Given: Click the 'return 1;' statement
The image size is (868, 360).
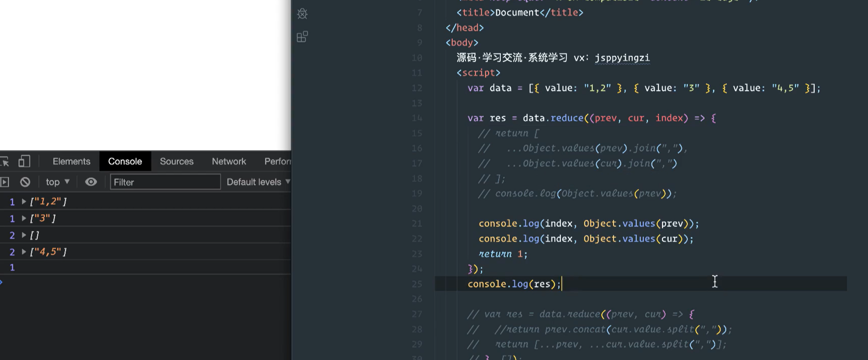Looking at the screenshot, I should point(503,254).
